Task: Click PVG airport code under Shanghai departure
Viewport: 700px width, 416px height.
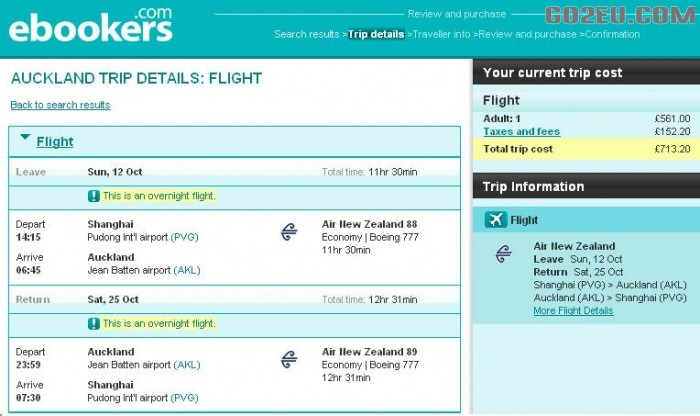Action: point(184,237)
